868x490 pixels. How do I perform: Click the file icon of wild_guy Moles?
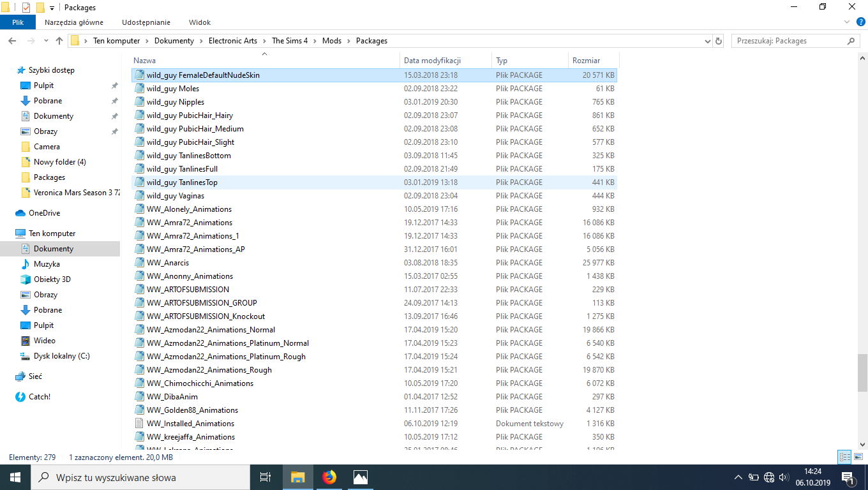point(140,89)
